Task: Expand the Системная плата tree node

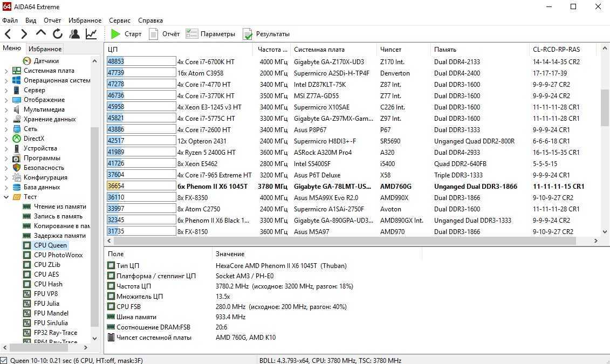Action: 6,71
